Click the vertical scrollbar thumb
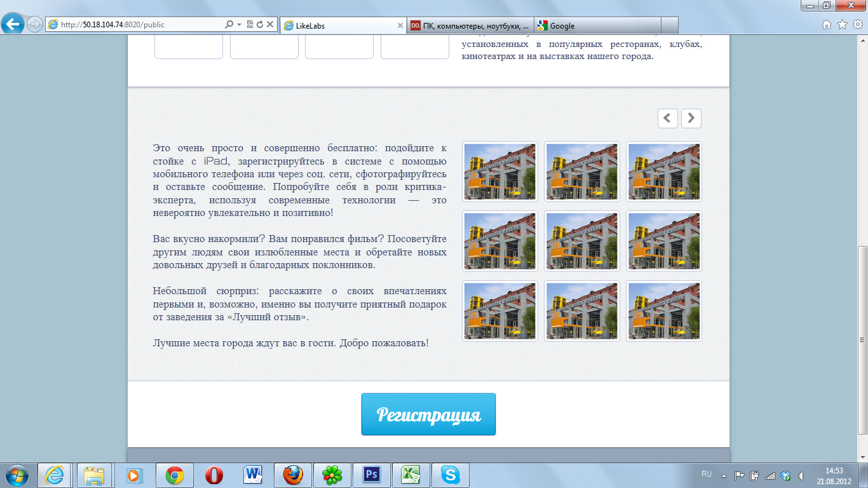Image resolution: width=868 pixels, height=488 pixels. pyautogui.click(x=862, y=339)
